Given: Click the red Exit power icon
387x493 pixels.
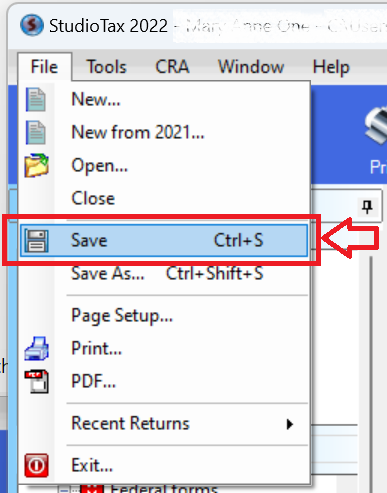Looking at the screenshot, I should click(36, 465).
